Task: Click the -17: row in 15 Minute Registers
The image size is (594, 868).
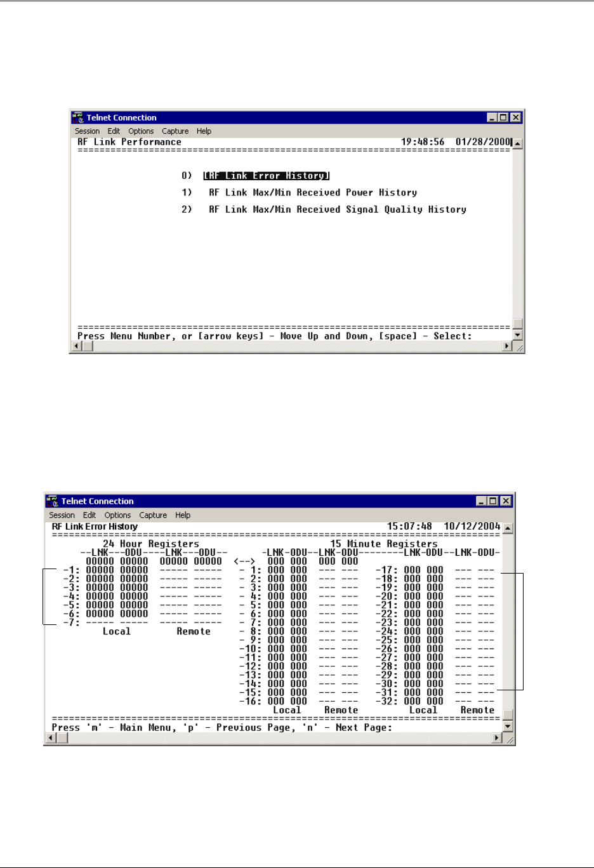Action: click(x=435, y=570)
